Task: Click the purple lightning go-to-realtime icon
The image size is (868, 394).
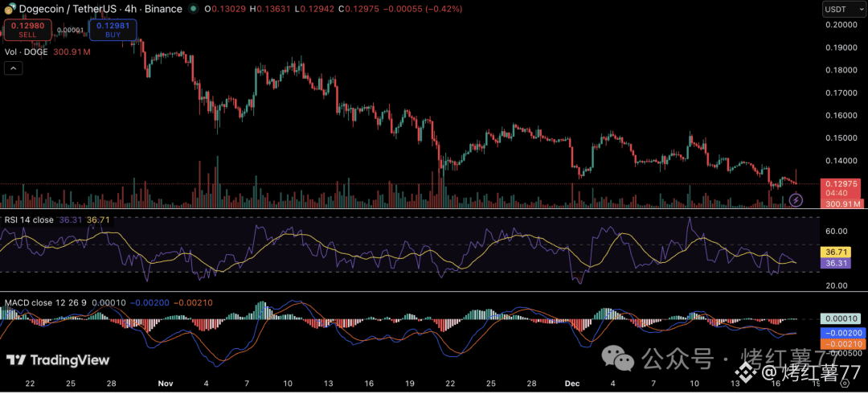Action: pyautogui.click(x=796, y=199)
